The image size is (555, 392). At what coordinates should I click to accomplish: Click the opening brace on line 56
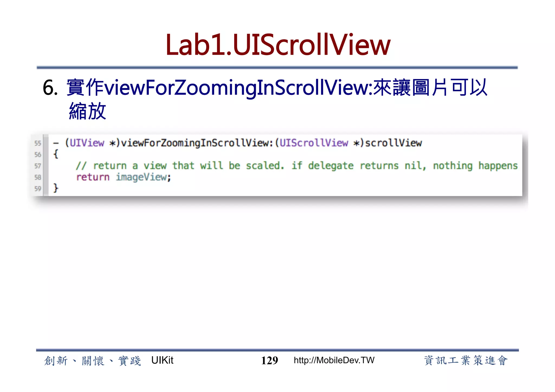[x=56, y=154]
